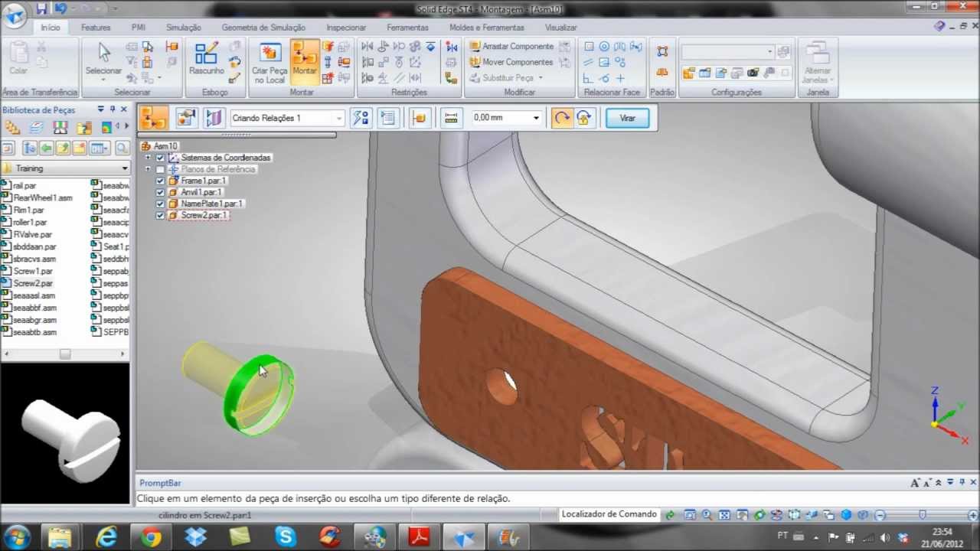980x551 pixels.
Task: Click the parts list horizontal scrollbar
Action: (x=65, y=354)
